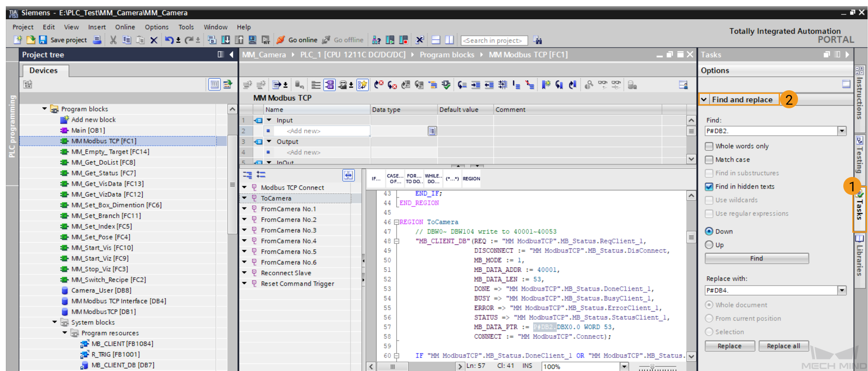Open the Options menu
Image resolution: width=868 pixels, height=371 pixels.
pyautogui.click(x=157, y=27)
